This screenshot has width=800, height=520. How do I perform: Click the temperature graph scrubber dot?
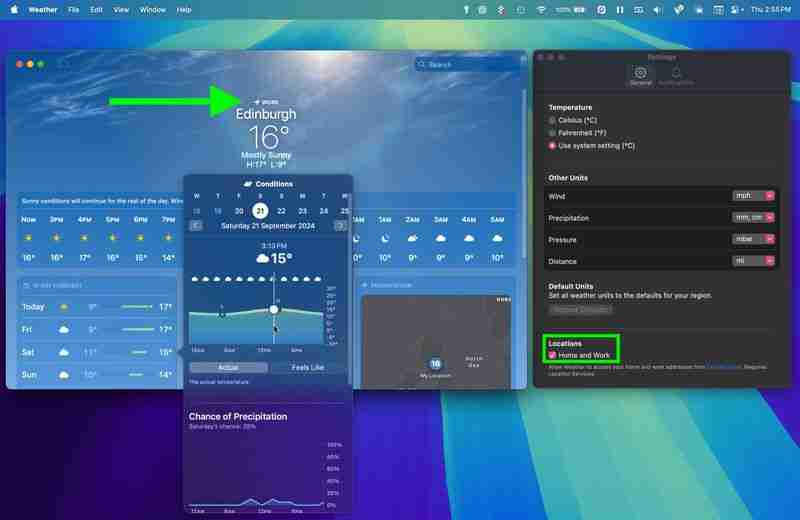tap(274, 309)
